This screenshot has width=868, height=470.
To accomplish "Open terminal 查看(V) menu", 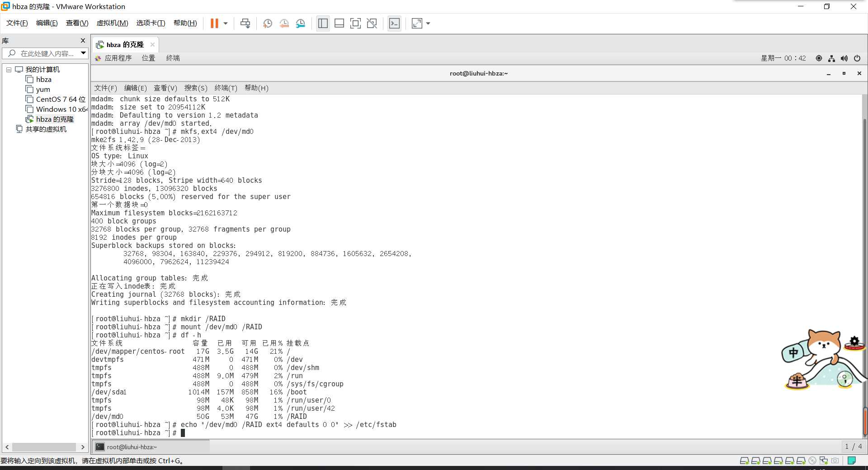I will tap(165, 88).
